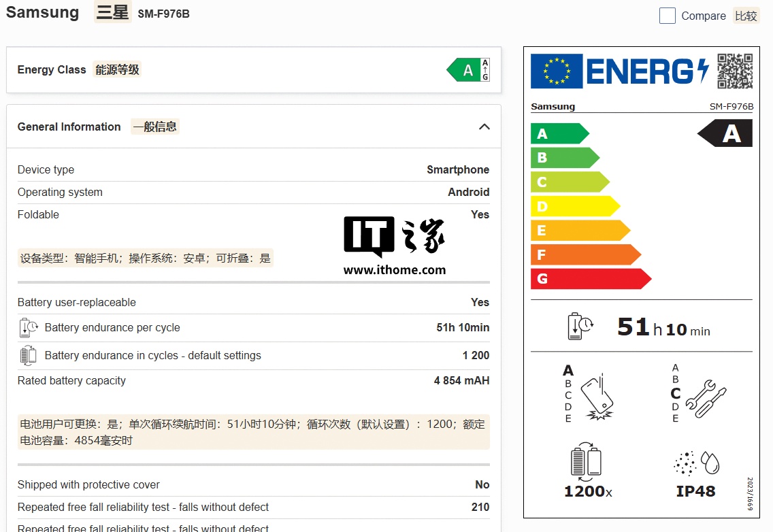Click the Battery user-replaceable row label
The height and width of the screenshot is (532, 773).
point(77,302)
